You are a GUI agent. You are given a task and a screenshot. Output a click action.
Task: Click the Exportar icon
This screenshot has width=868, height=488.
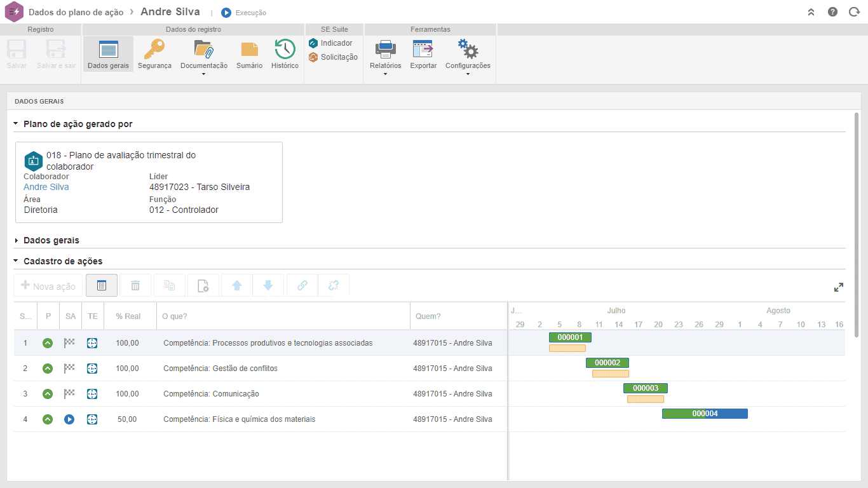pyautogui.click(x=423, y=50)
